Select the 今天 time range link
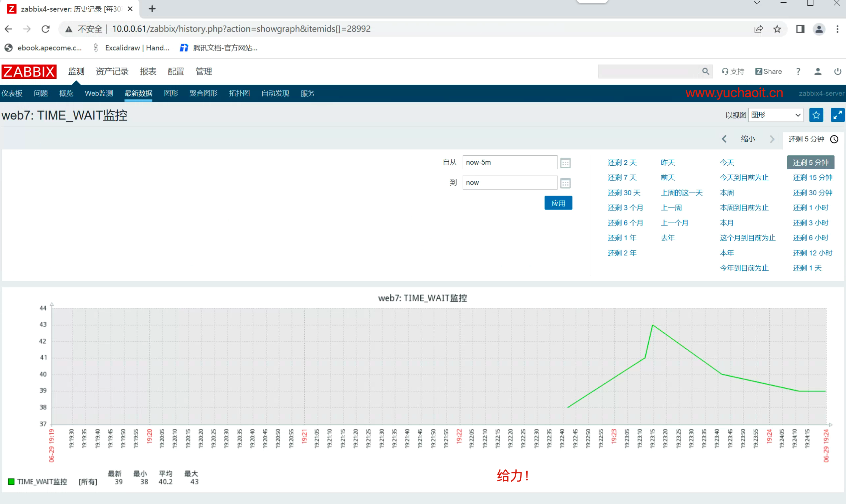 point(726,163)
